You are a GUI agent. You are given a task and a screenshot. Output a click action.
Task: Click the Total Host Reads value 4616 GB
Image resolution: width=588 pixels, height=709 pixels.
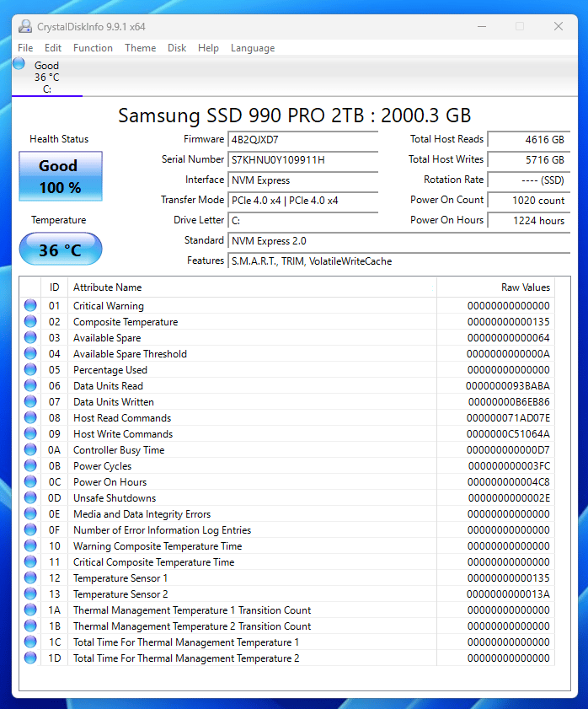(x=529, y=140)
